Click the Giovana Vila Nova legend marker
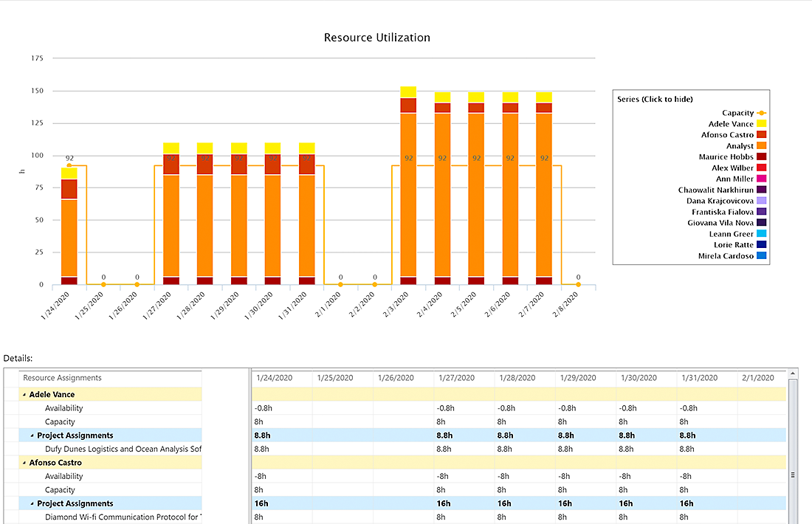 tap(761, 223)
